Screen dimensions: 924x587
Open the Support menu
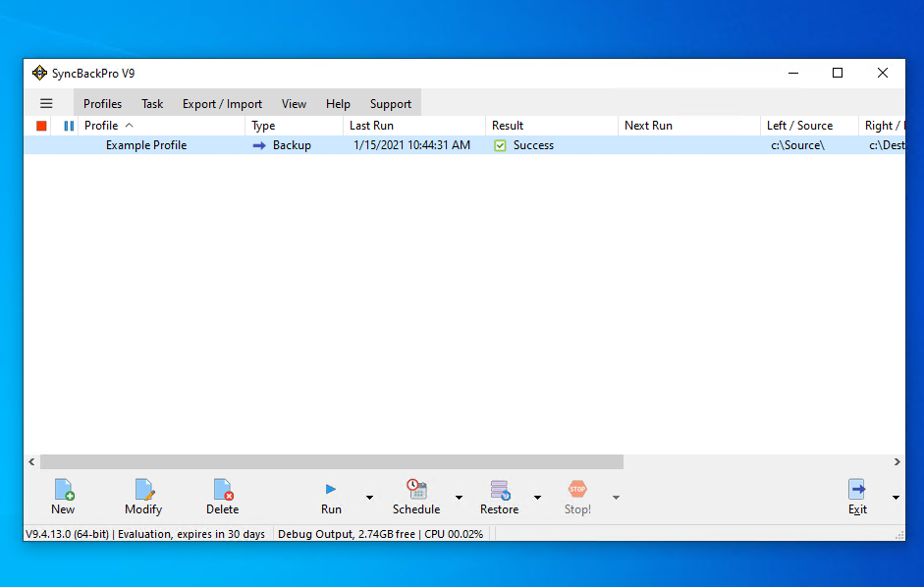pos(390,104)
